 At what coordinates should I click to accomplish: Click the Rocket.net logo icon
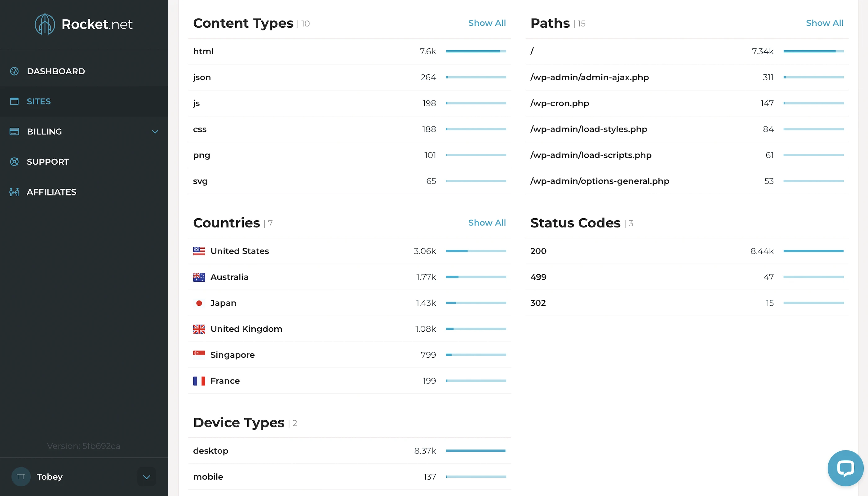pos(45,24)
